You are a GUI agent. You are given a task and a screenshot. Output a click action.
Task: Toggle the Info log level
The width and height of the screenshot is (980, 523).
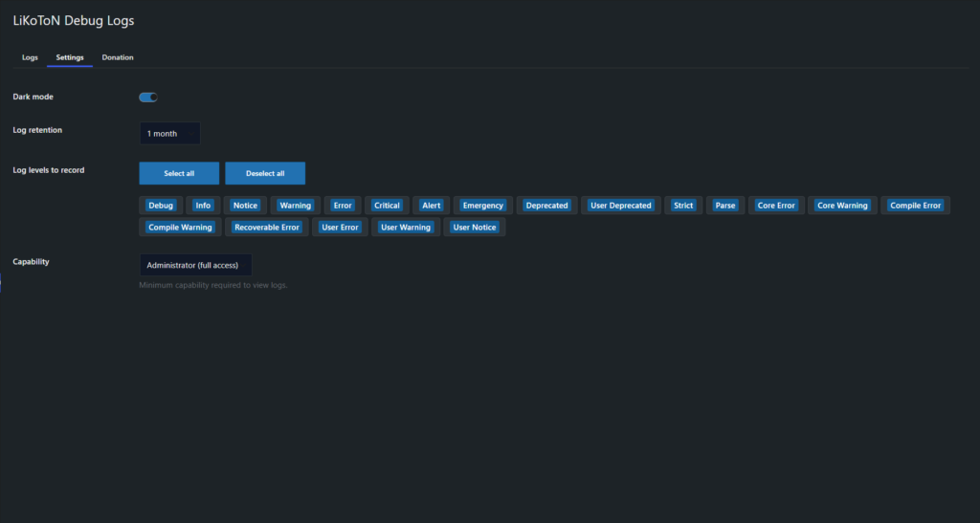[203, 206]
